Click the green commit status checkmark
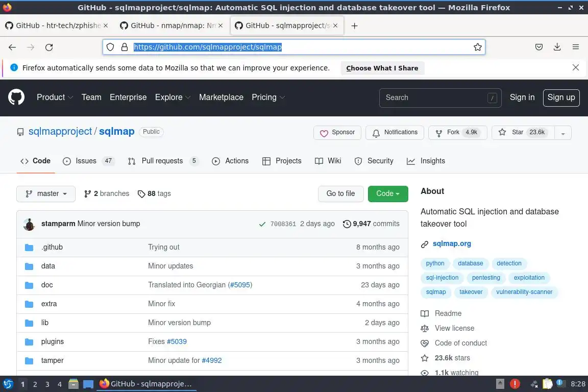588x392 pixels. point(262,224)
